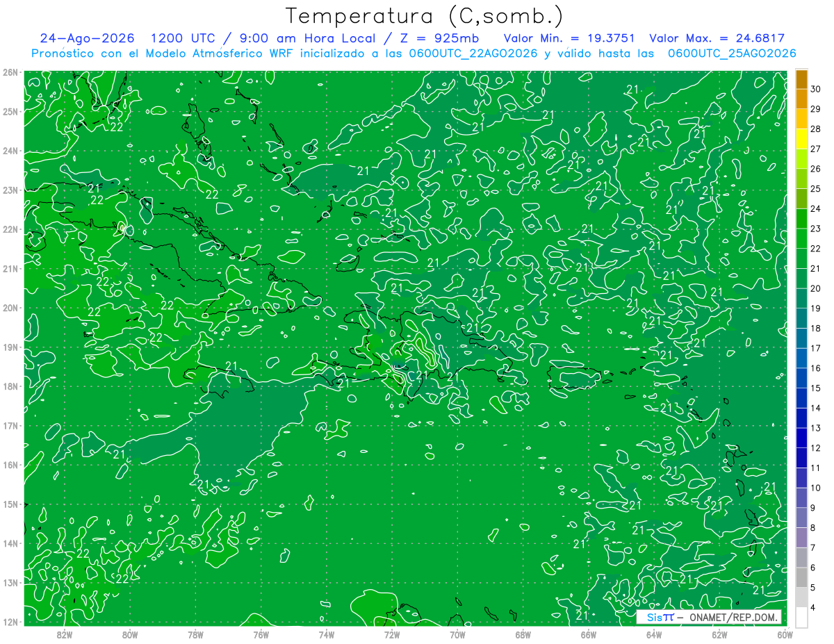Click the "13N" latitude axis label
The height and width of the screenshot is (644, 834).
(x=10, y=582)
